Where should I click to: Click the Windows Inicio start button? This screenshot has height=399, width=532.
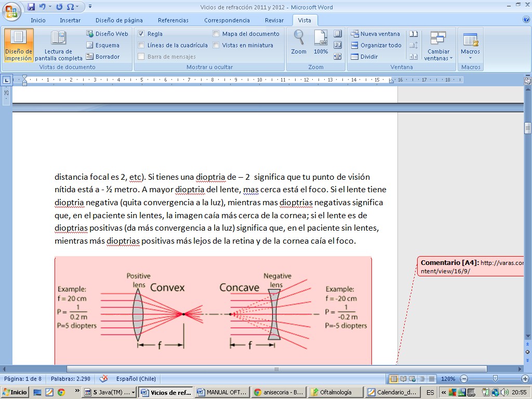(x=15, y=392)
